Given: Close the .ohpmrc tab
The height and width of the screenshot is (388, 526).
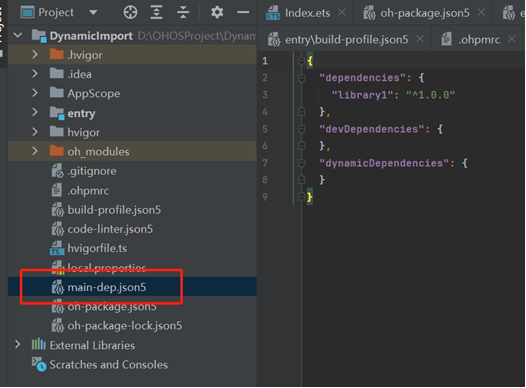Looking at the screenshot, I should point(511,39).
